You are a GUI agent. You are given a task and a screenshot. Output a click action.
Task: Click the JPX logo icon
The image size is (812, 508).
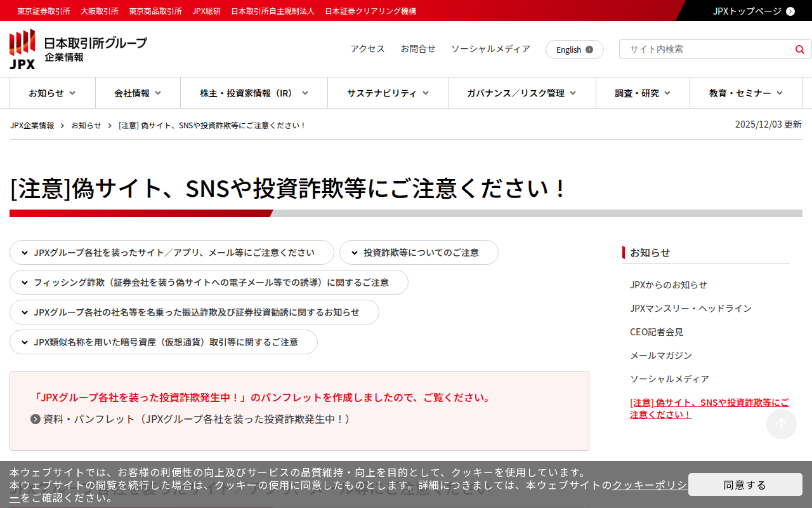coord(22,49)
